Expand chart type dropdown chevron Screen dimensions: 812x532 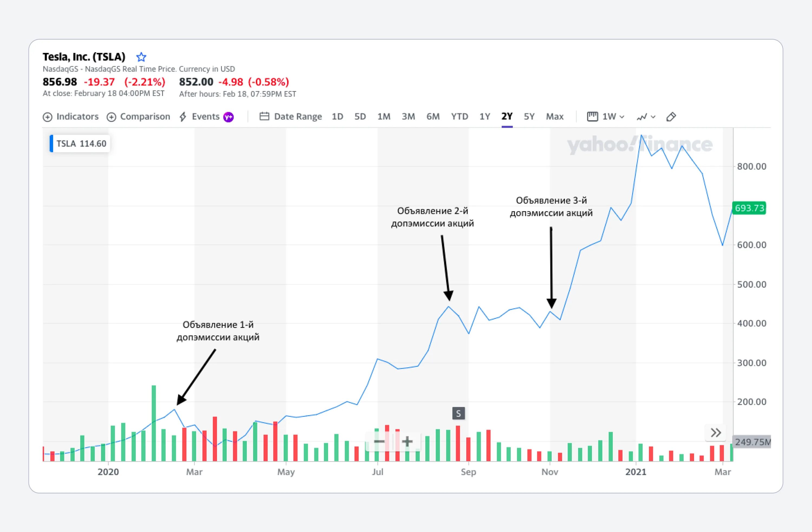pos(653,117)
